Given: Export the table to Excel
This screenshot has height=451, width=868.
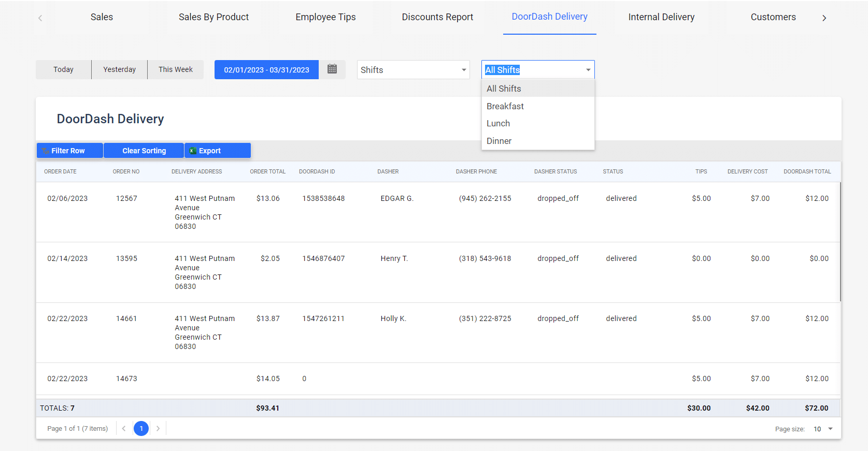Looking at the screenshot, I should [218, 151].
